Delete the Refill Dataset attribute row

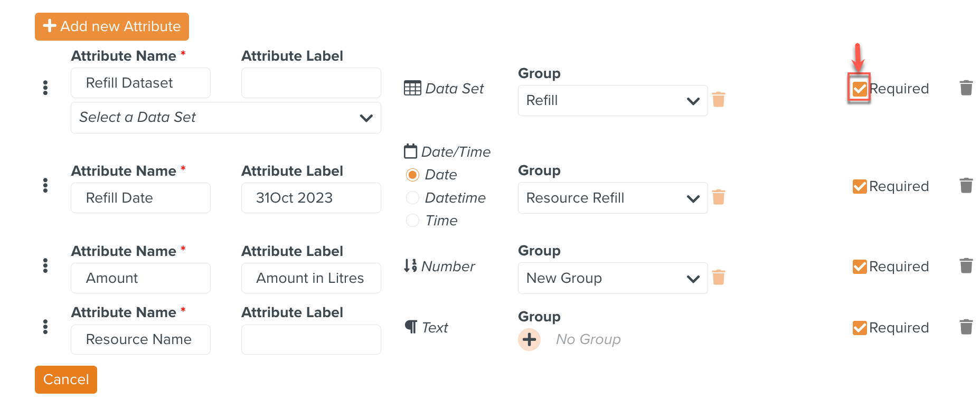pyautogui.click(x=966, y=88)
